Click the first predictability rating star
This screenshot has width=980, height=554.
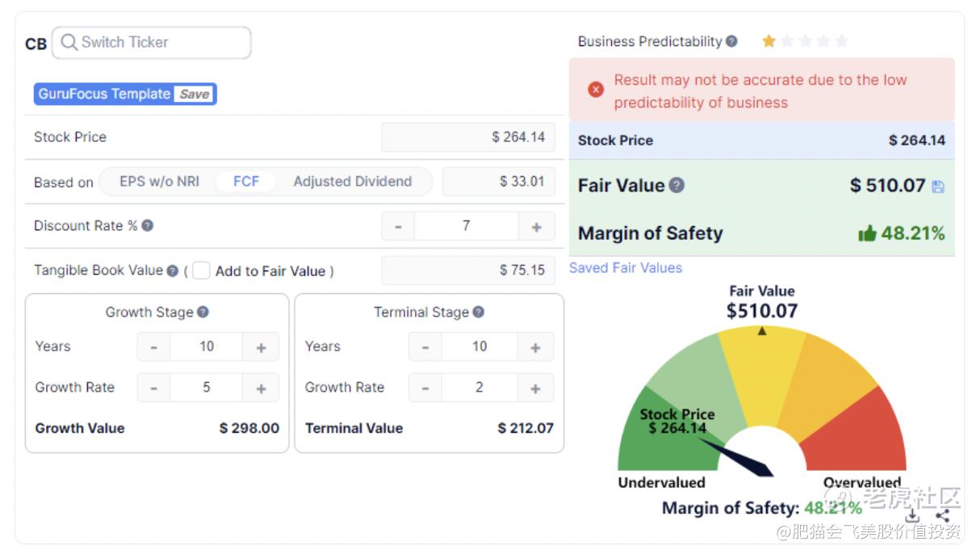769,41
